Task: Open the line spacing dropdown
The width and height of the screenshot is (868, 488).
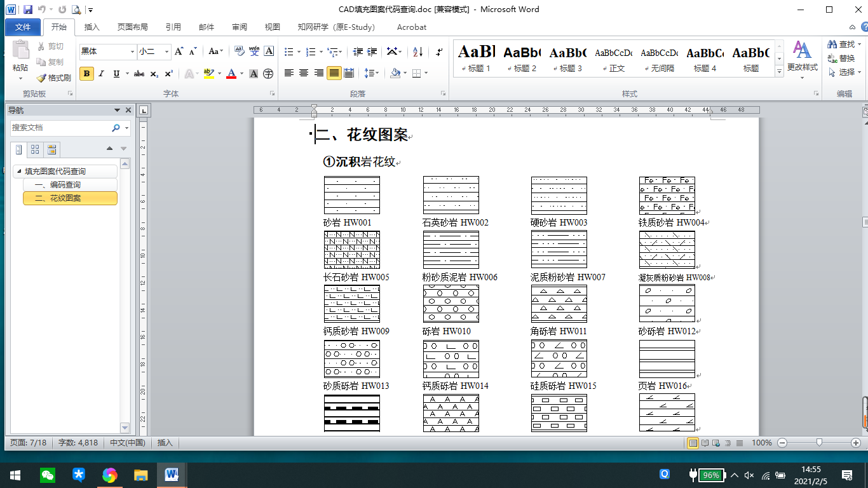Action: 372,74
